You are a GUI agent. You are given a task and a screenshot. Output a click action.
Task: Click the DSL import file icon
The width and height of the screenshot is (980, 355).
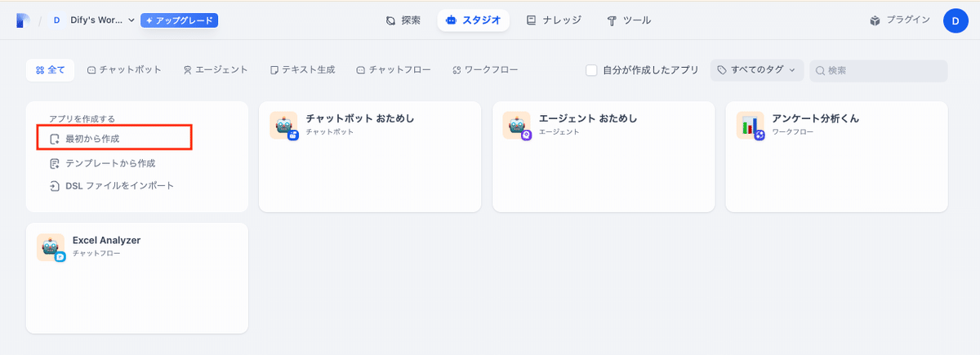point(55,185)
